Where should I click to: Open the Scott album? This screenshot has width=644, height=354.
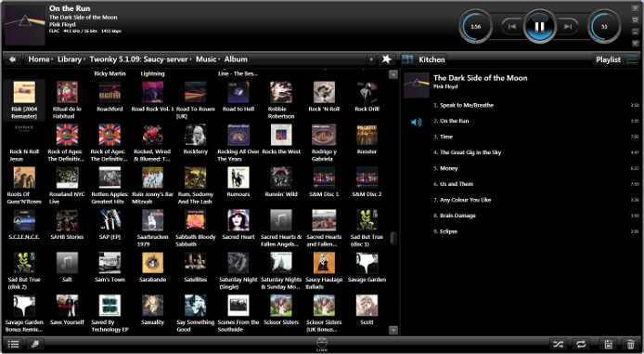click(x=367, y=309)
